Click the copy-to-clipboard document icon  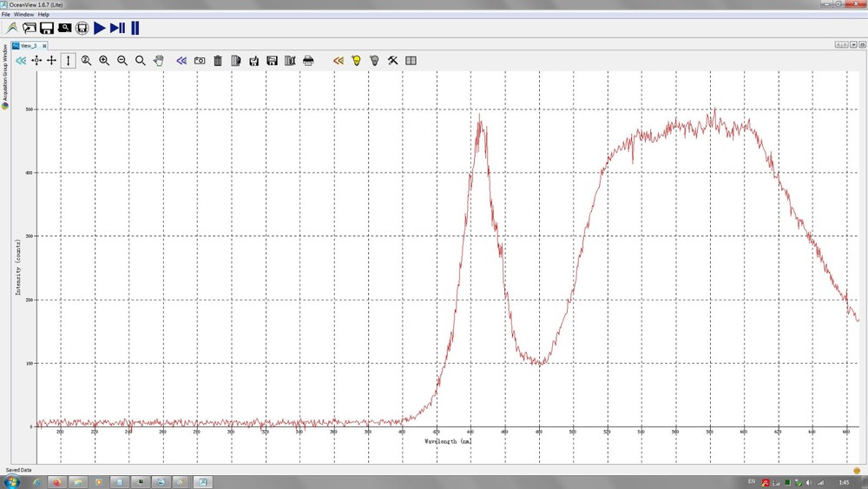(236, 60)
